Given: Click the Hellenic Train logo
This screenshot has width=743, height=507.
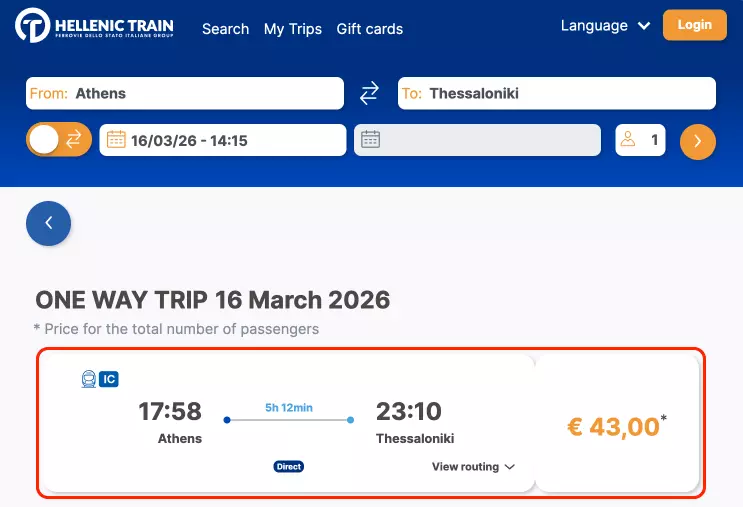Looking at the screenshot, I should pos(94,27).
